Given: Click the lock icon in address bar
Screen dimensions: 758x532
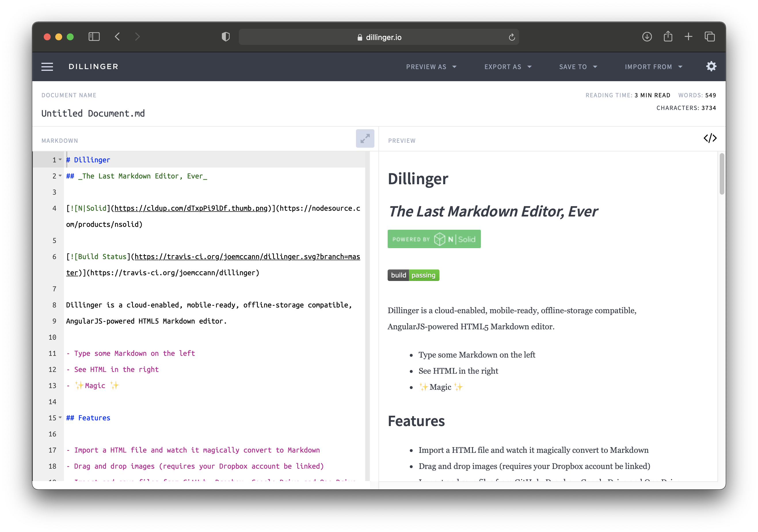Looking at the screenshot, I should pyautogui.click(x=359, y=37).
